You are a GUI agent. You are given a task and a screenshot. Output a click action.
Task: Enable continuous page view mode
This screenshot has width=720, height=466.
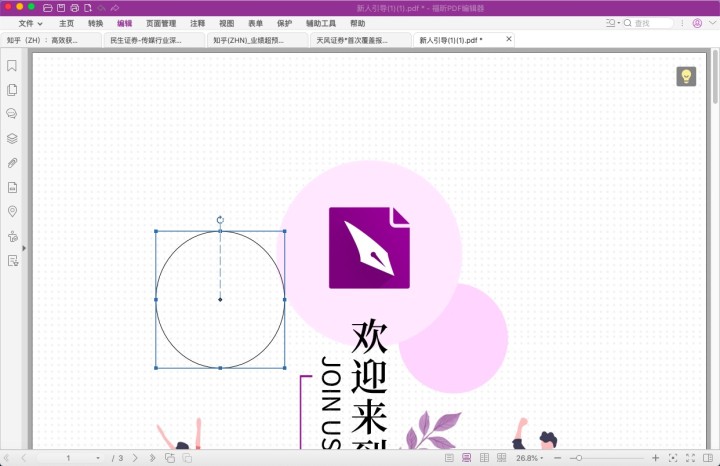pyautogui.click(x=467, y=458)
